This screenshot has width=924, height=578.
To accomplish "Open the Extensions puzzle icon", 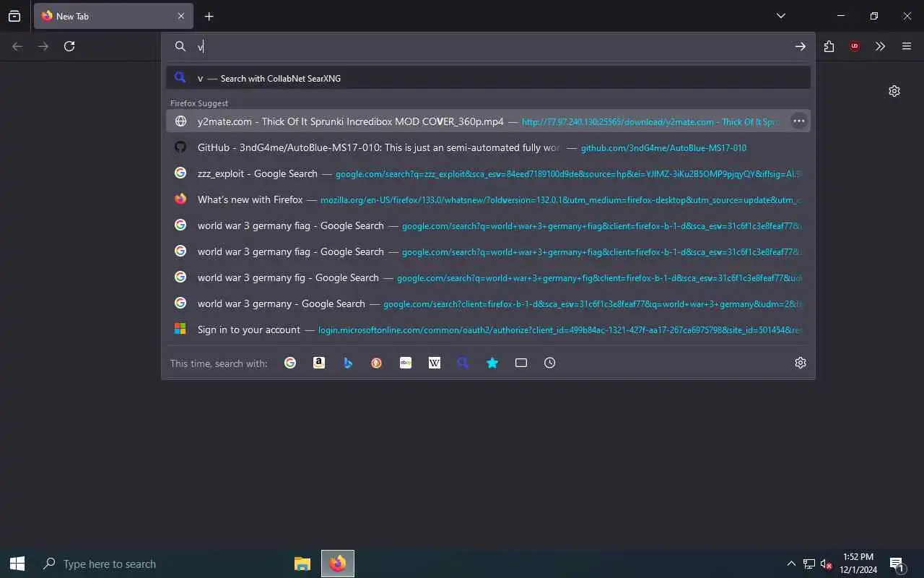I will (x=829, y=46).
